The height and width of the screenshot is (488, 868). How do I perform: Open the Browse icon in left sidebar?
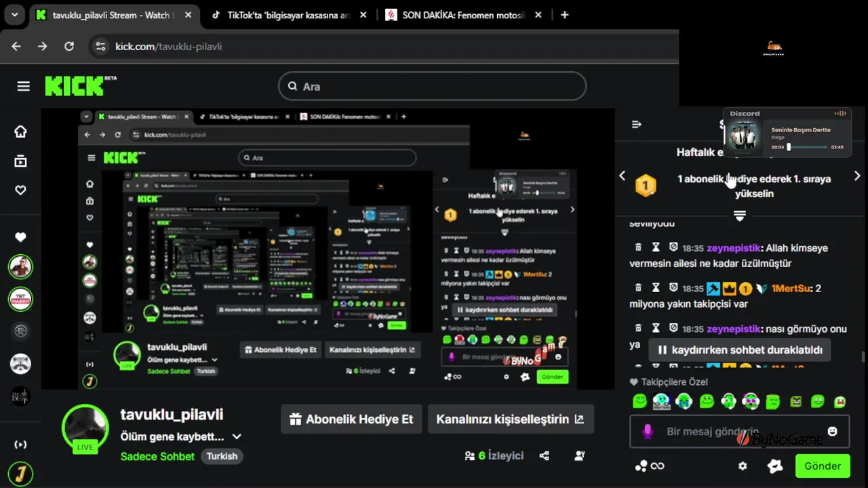pos(21,161)
